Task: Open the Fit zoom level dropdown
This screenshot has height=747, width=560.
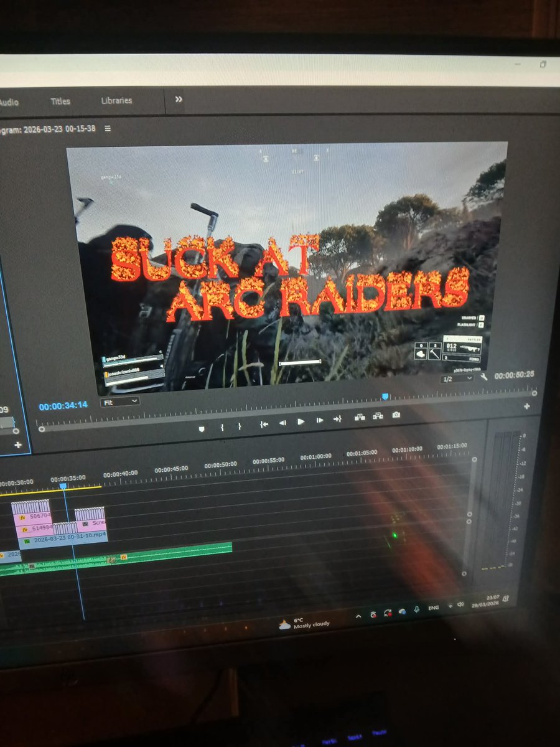Action: [x=120, y=402]
